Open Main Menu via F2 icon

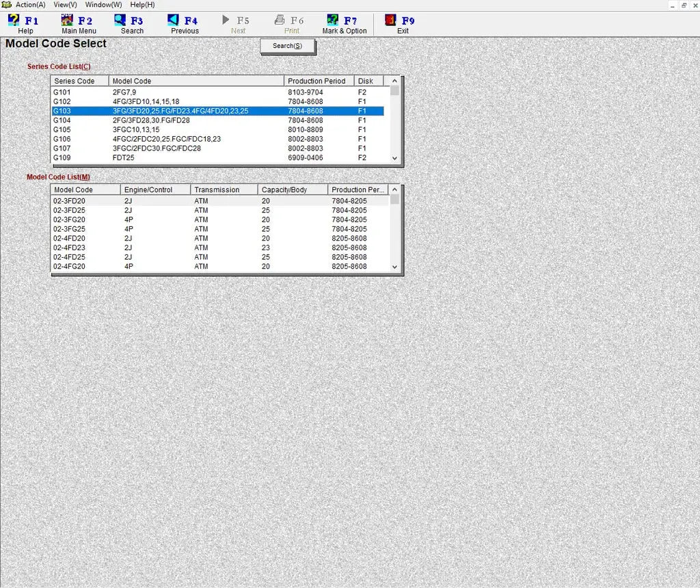(x=67, y=21)
